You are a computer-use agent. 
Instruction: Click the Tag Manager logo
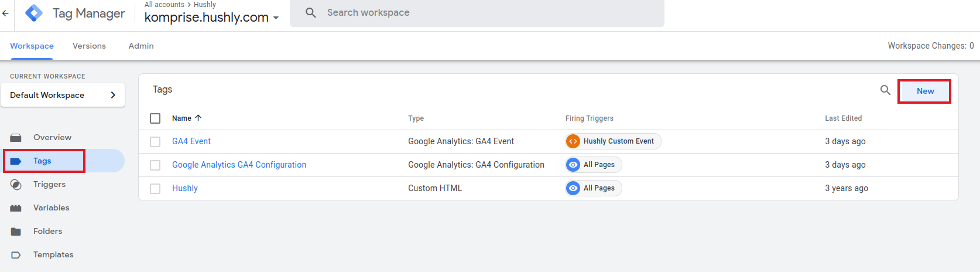pyautogui.click(x=34, y=13)
